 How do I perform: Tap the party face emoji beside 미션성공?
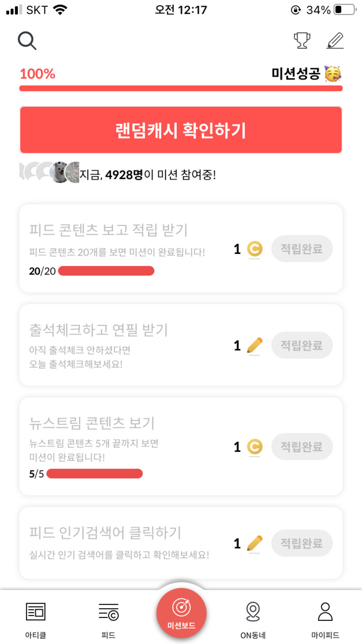(333, 74)
